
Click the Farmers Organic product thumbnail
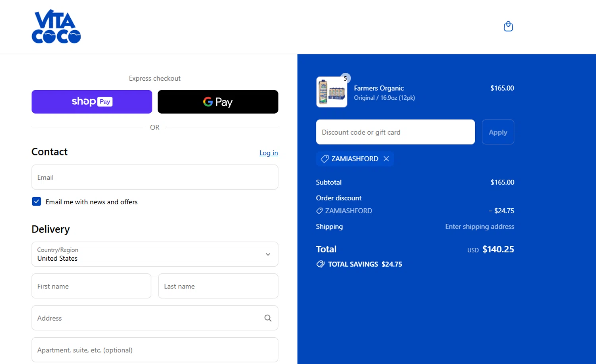332,92
